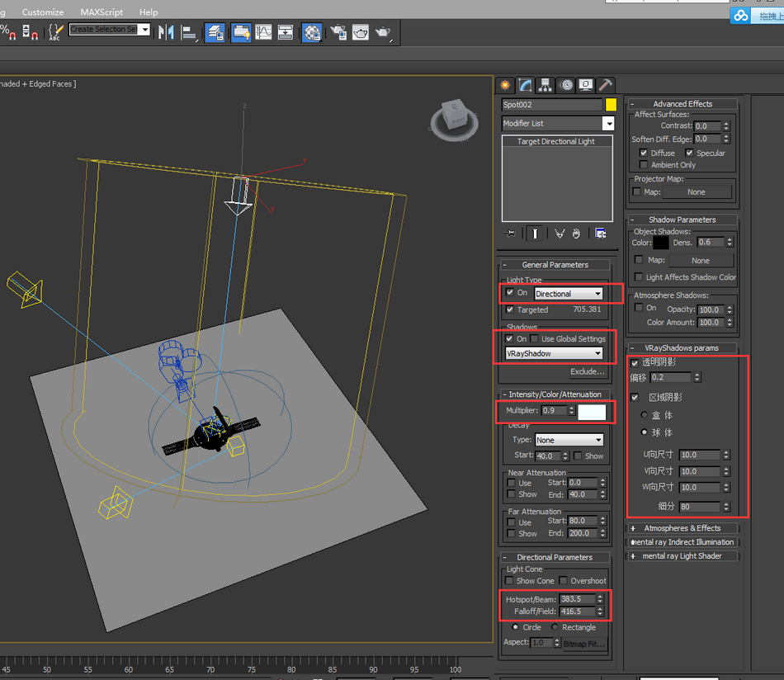Enable the Show Cone checkbox

point(510,581)
